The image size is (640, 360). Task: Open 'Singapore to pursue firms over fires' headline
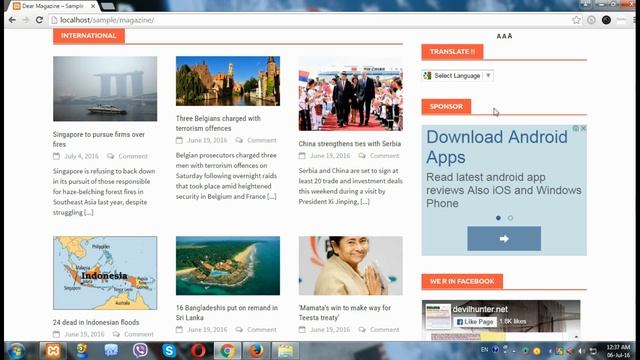coord(99,139)
